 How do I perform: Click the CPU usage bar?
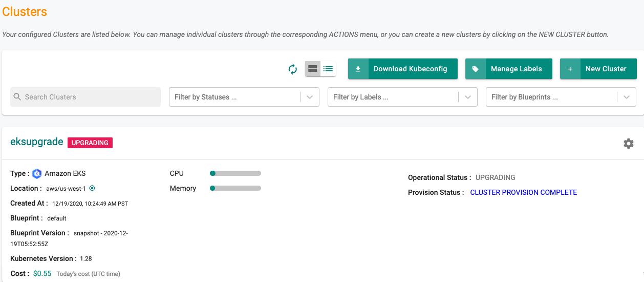coord(235,173)
